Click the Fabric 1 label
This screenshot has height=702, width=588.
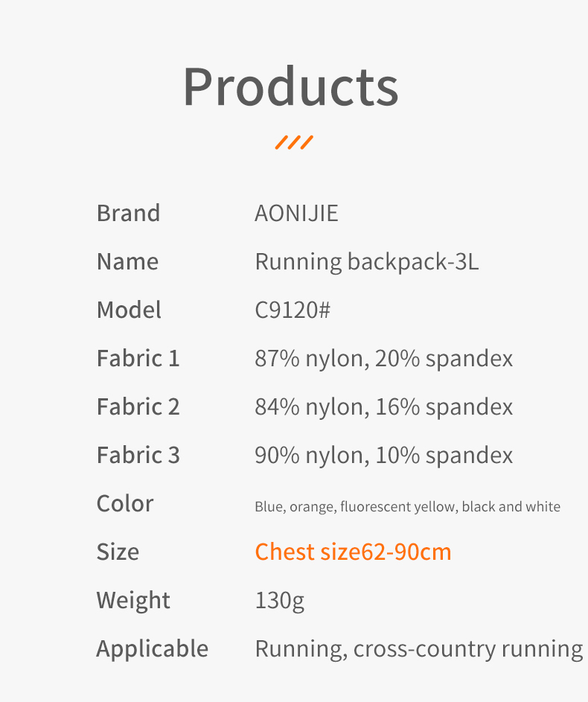pos(138,359)
